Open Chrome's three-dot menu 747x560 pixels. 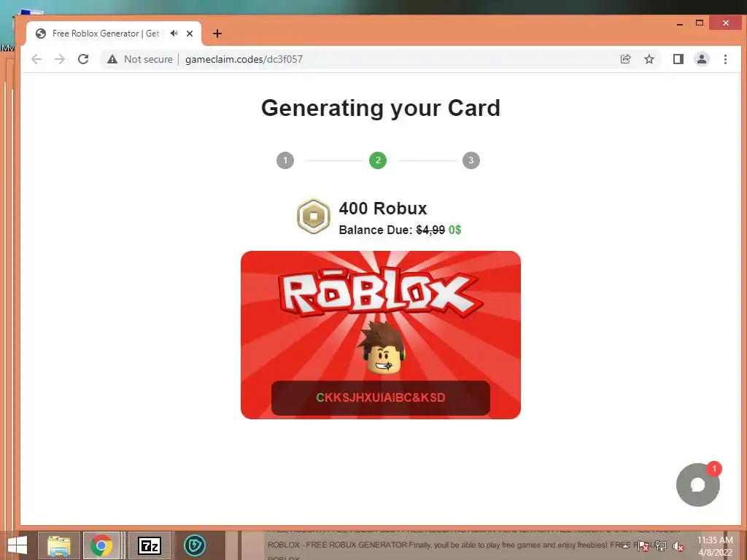click(725, 59)
